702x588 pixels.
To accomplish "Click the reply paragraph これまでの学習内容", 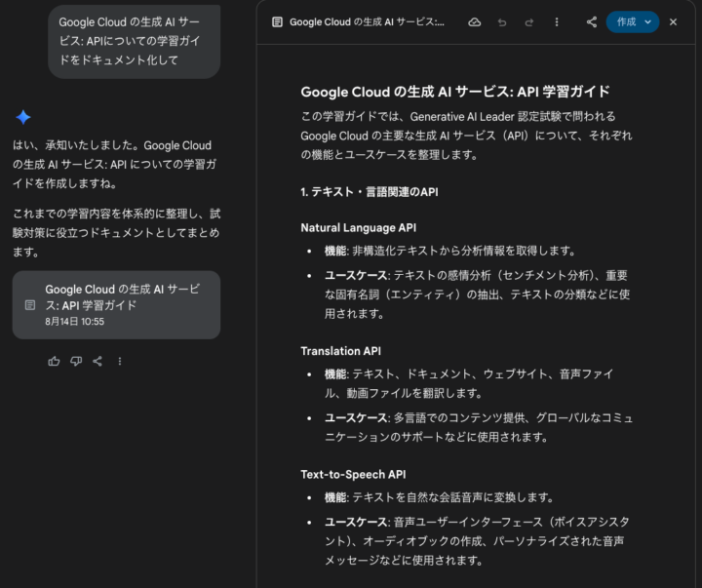I will [116, 233].
